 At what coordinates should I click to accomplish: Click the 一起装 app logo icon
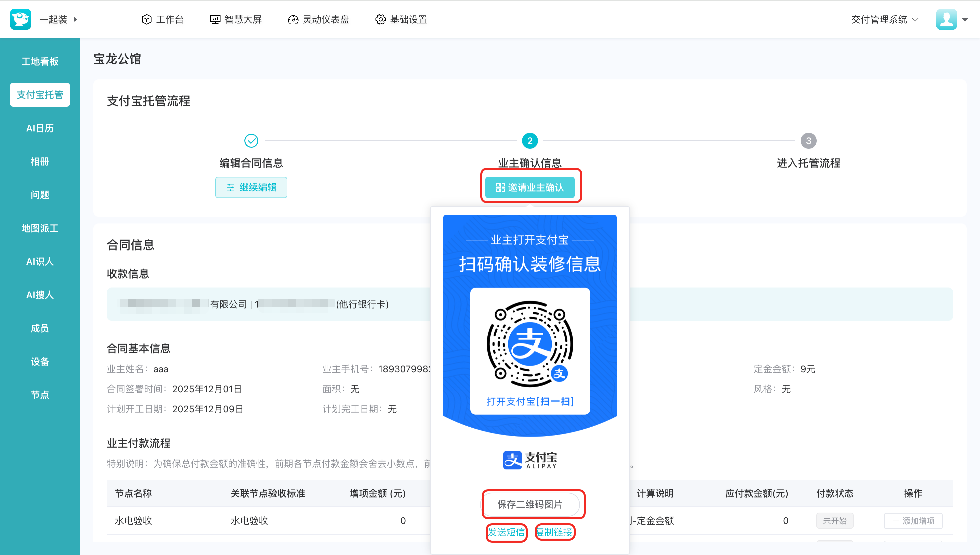[x=21, y=19]
